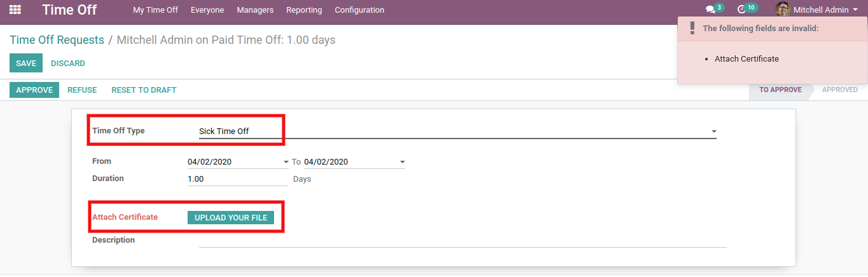Click into the Duration input field
Screen dimensions: 868x277
click(237, 179)
